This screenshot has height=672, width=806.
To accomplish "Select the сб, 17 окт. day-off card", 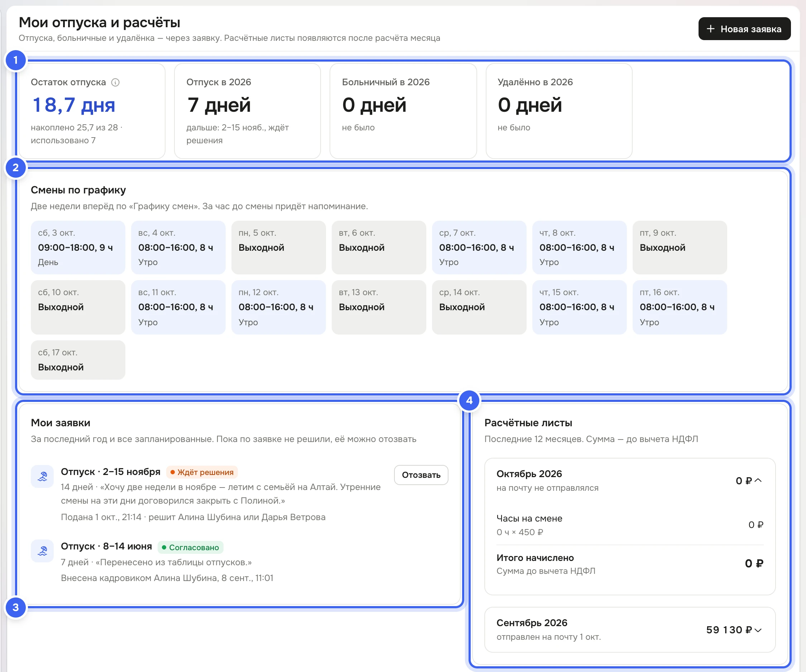I will pos(78,360).
